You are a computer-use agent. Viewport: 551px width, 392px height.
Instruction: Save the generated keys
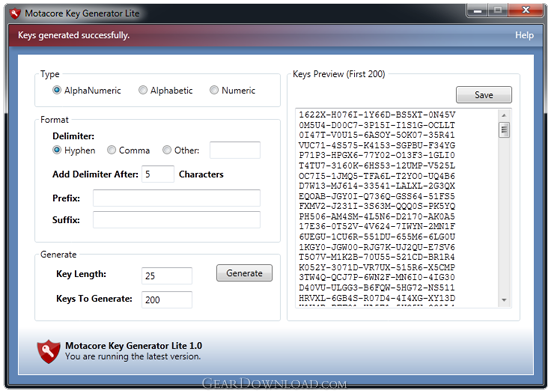[x=484, y=95]
